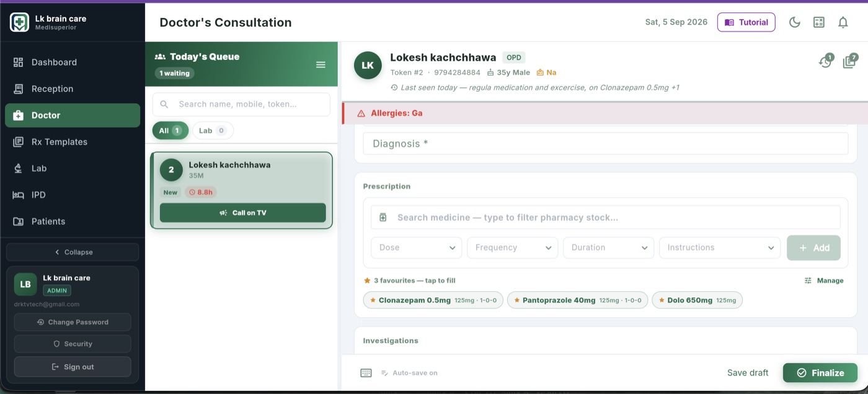Click Sign out button
Viewport: 868px width, 394px height.
(73, 367)
